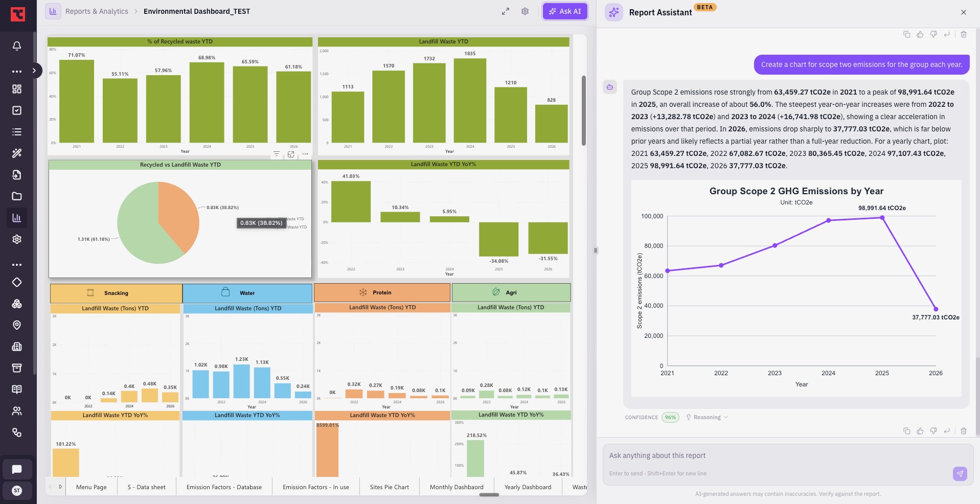Open the chat bubble icon in sidebar
The width and height of the screenshot is (980, 504).
point(17,469)
